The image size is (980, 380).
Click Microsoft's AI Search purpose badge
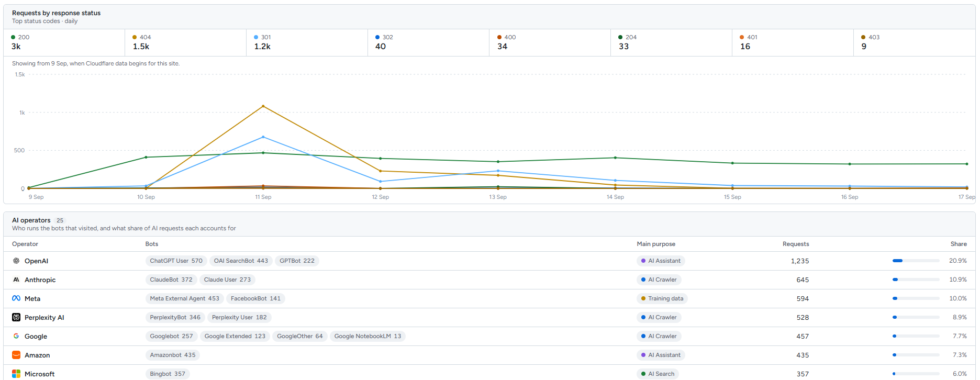[x=658, y=374]
